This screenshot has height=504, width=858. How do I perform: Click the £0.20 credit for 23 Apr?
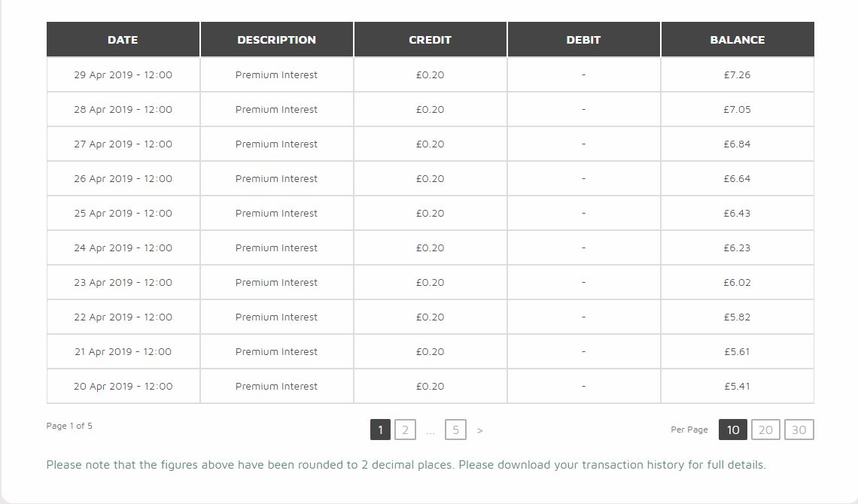pos(430,283)
